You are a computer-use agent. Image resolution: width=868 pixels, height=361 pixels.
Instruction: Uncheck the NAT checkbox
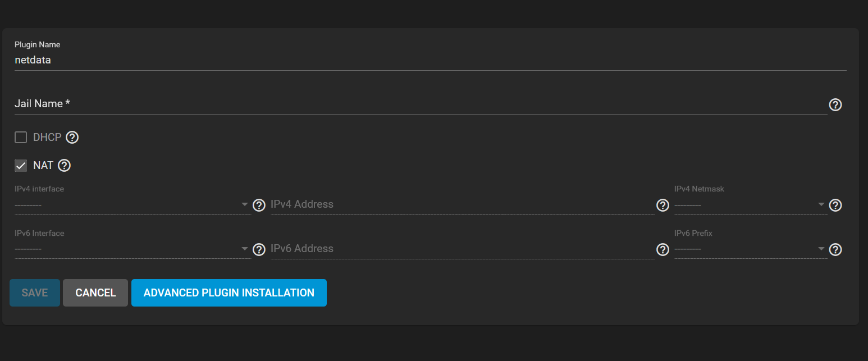point(21,166)
